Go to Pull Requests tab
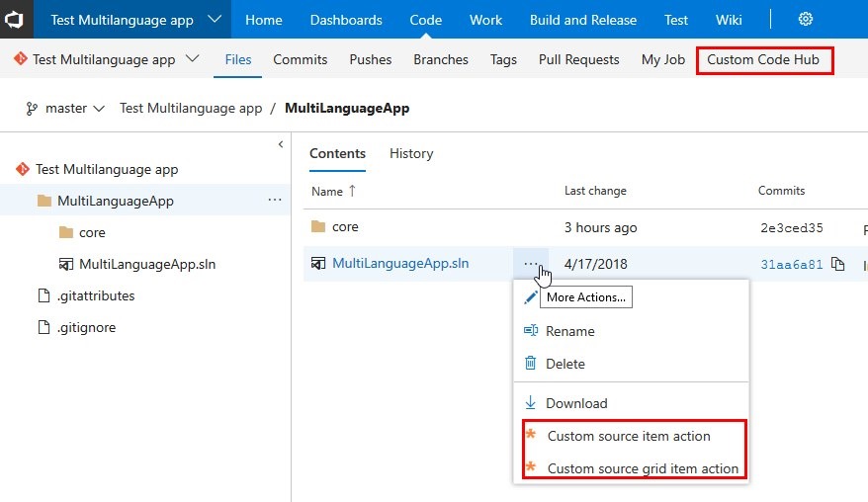 [x=578, y=59]
